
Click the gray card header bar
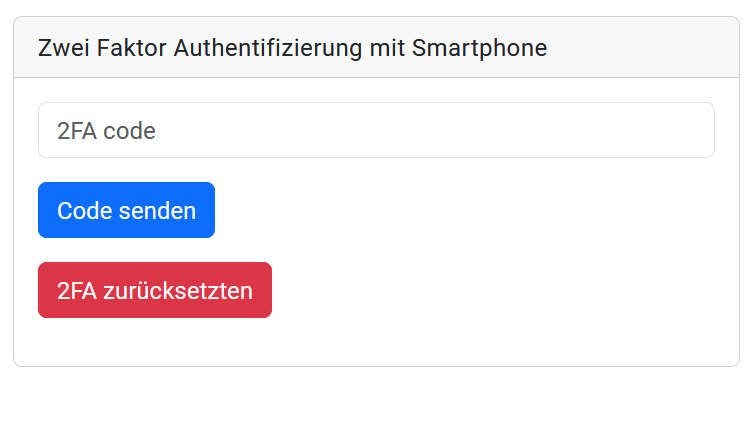(376, 47)
